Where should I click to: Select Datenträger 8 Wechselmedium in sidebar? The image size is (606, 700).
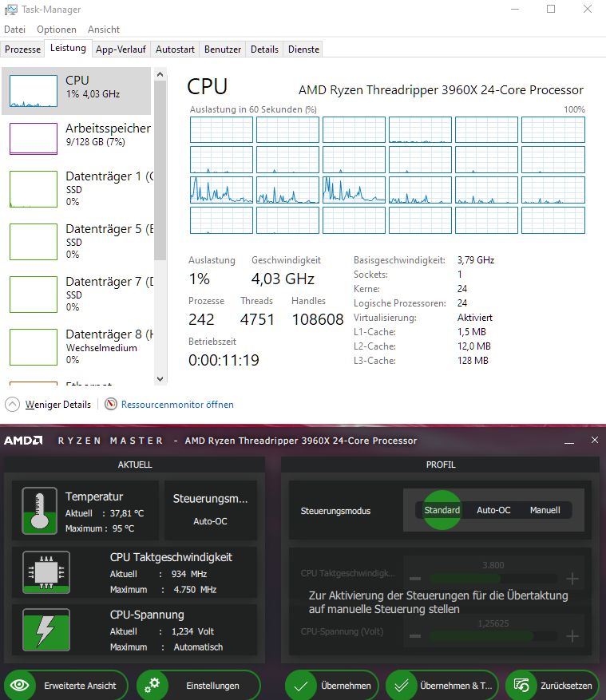tap(77, 347)
